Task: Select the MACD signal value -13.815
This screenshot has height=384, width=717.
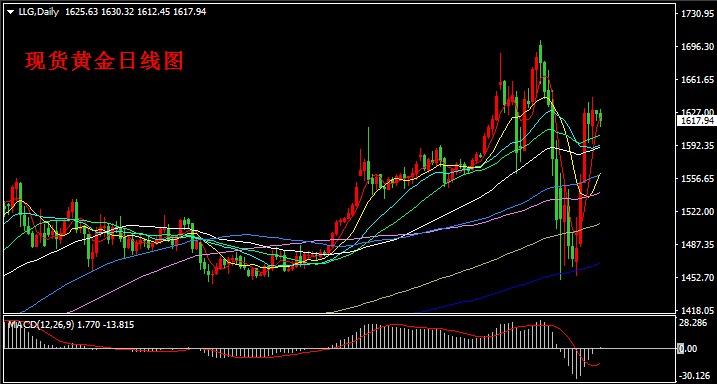Action: [119, 325]
